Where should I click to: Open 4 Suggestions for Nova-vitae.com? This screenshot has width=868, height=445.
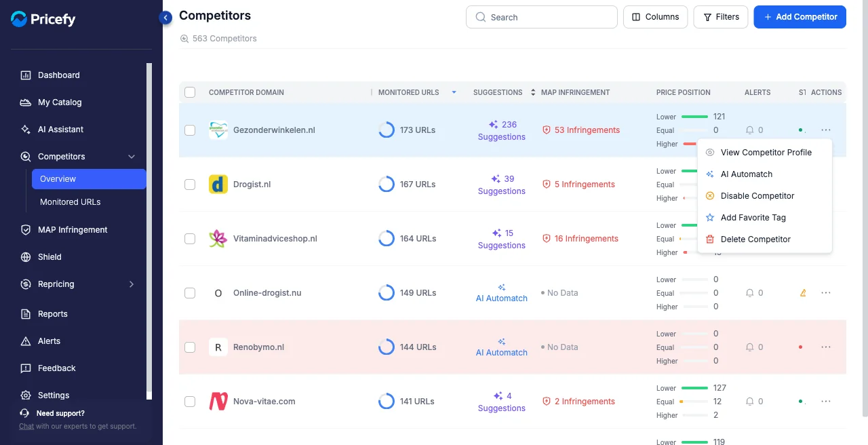tap(502, 402)
